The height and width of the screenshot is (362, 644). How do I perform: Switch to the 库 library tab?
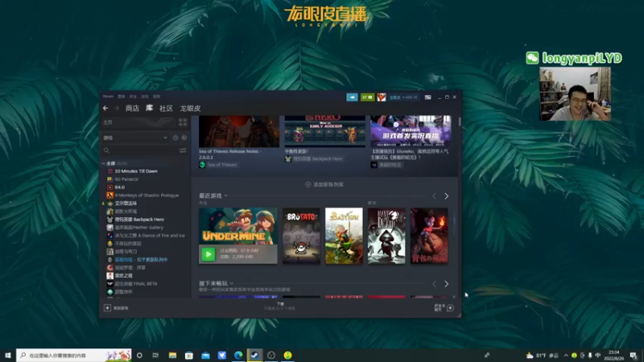(x=149, y=109)
